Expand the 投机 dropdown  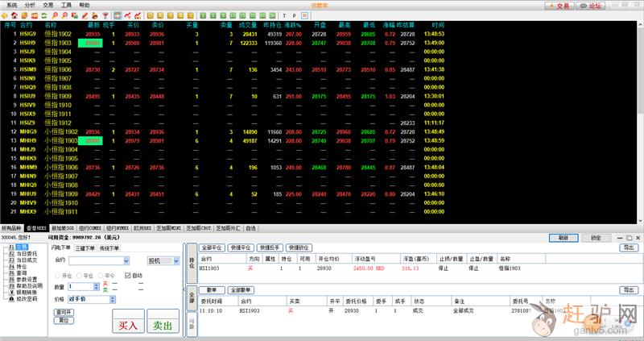coord(176,260)
